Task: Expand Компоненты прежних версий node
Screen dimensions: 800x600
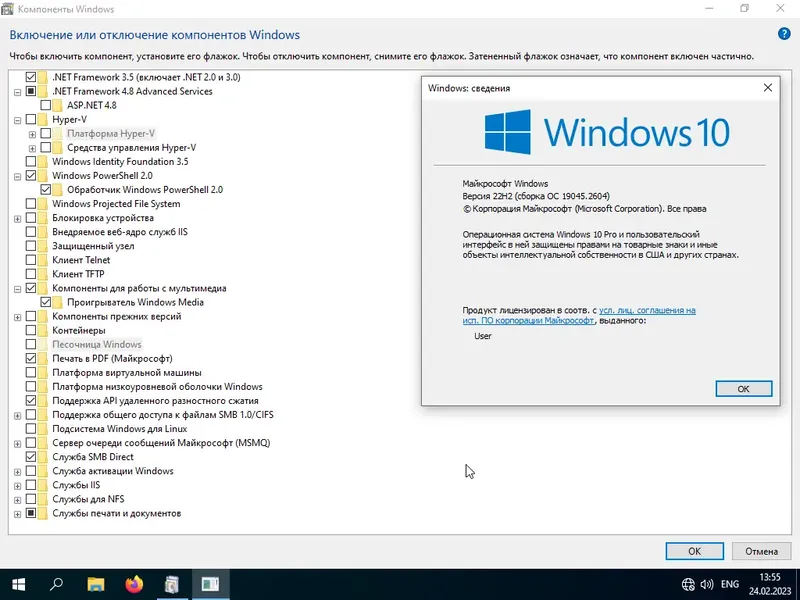Action: [17, 317]
